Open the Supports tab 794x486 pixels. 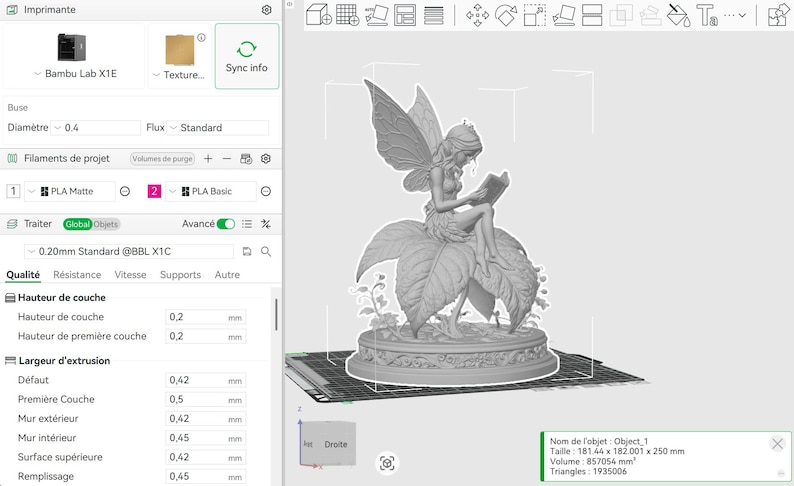pos(180,274)
